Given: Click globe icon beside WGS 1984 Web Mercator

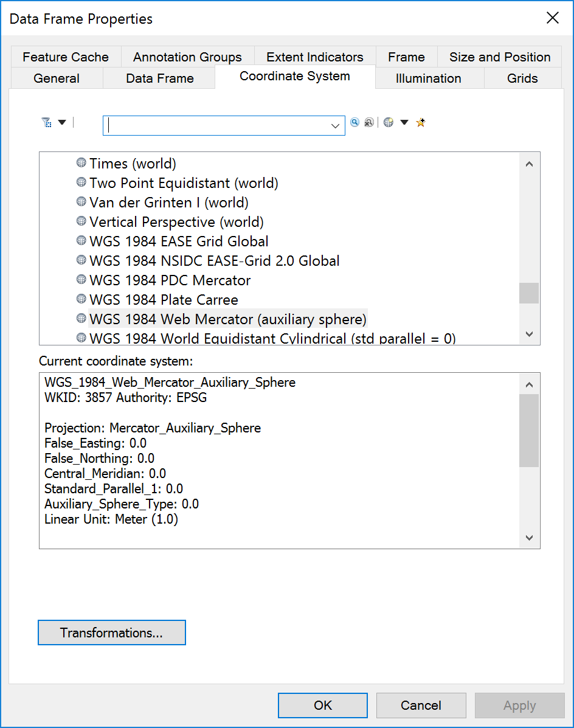Looking at the screenshot, I should pos(81,318).
